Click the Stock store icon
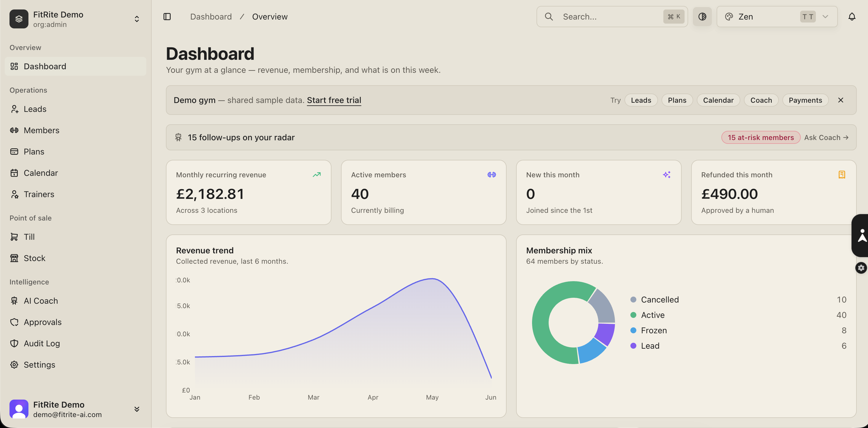Viewport: 868px width, 428px height. pyautogui.click(x=14, y=258)
